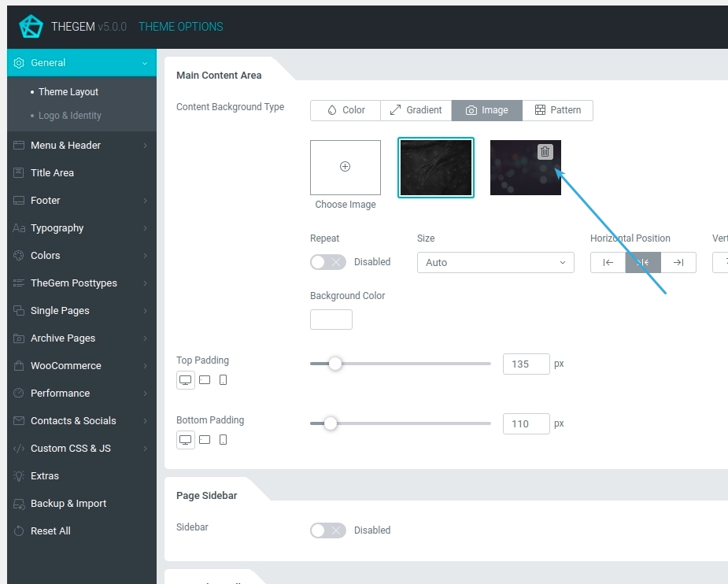This screenshot has height=584, width=728.
Task: Select desktop device icon under Top Padding
Action: pyautogui.click(x=186, y=380)
